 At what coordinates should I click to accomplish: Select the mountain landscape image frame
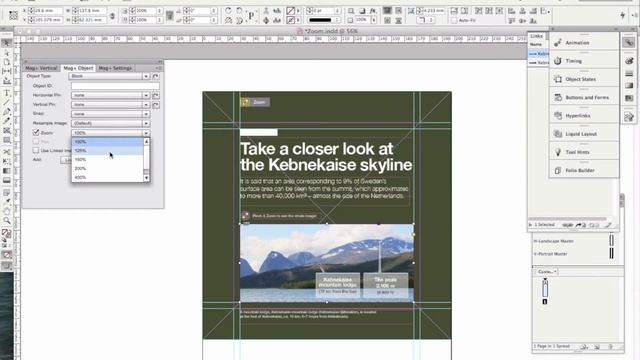pyautogui.click(x=327, y=263)
